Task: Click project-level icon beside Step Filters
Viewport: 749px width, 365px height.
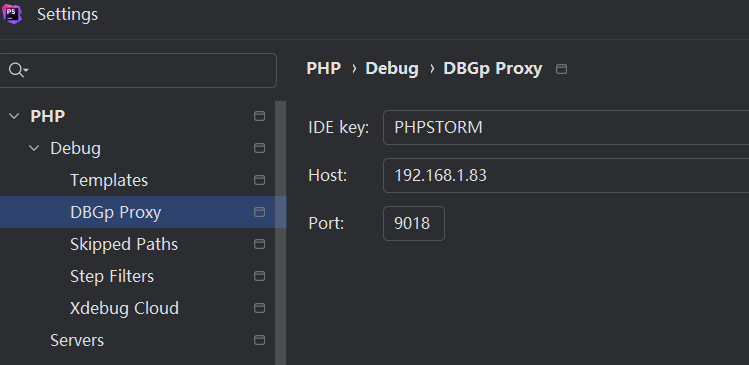Action: [259, 276]
